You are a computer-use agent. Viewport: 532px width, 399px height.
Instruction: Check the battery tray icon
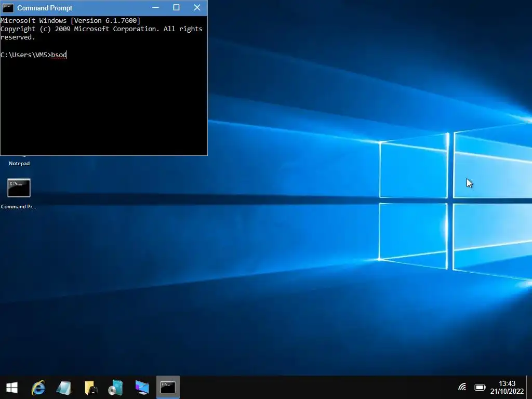click(480, 387)
